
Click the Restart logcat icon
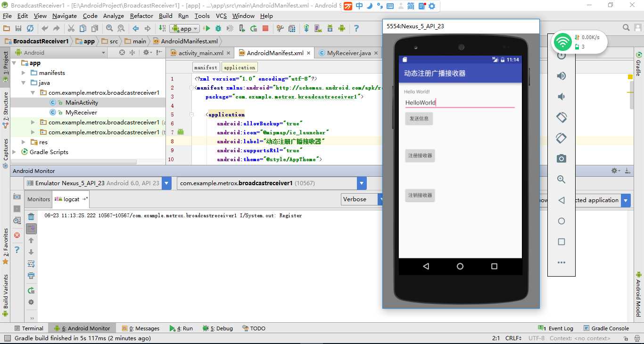click(x=31, y=290)
